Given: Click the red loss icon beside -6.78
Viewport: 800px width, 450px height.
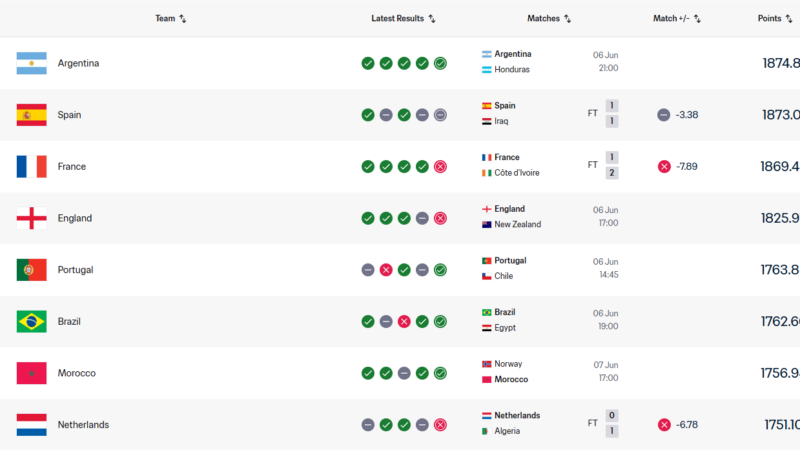Looking at the screenshot, I should pyautogui.click(x=664, y=424).
